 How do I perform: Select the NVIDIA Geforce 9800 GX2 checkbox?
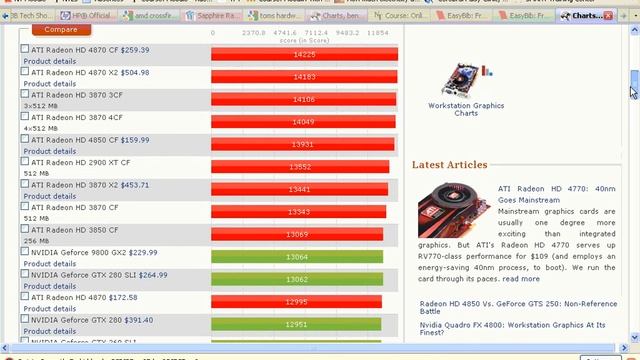25,251
